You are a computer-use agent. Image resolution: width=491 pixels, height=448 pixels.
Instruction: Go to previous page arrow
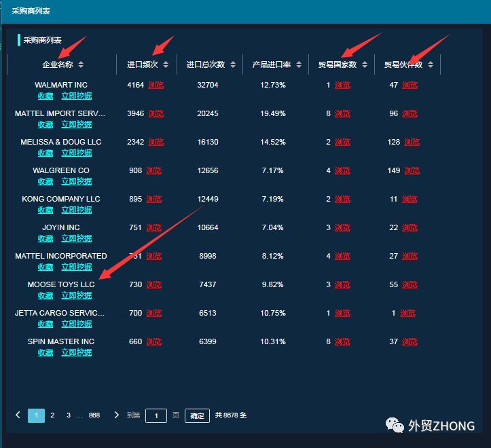coord(18,415)
